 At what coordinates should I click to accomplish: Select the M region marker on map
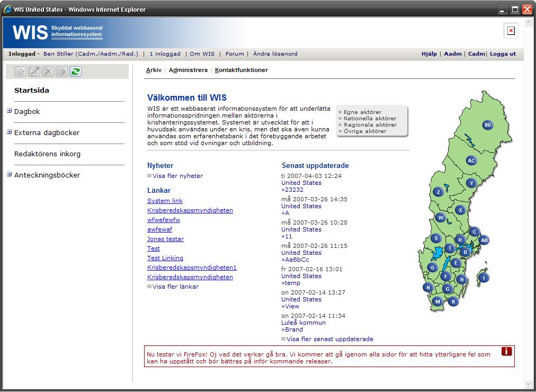437,302
